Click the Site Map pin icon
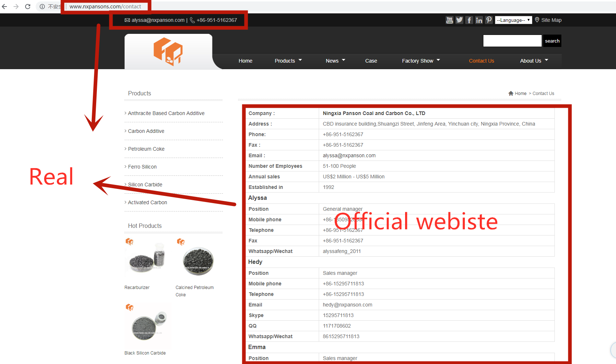Screen dimensions: 616x364 [x=537, y=20]
